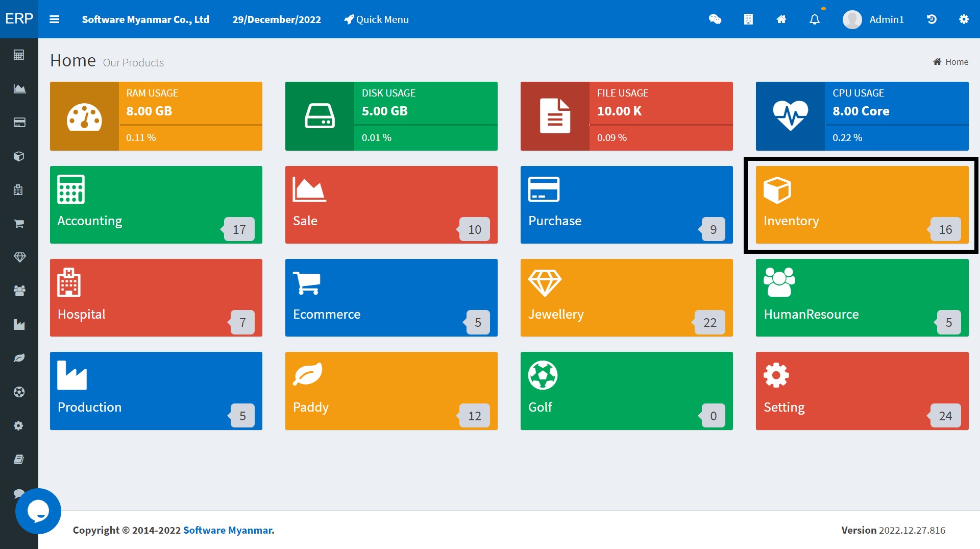Click the CPU USAGE stats card

click(x=862, y=116)
